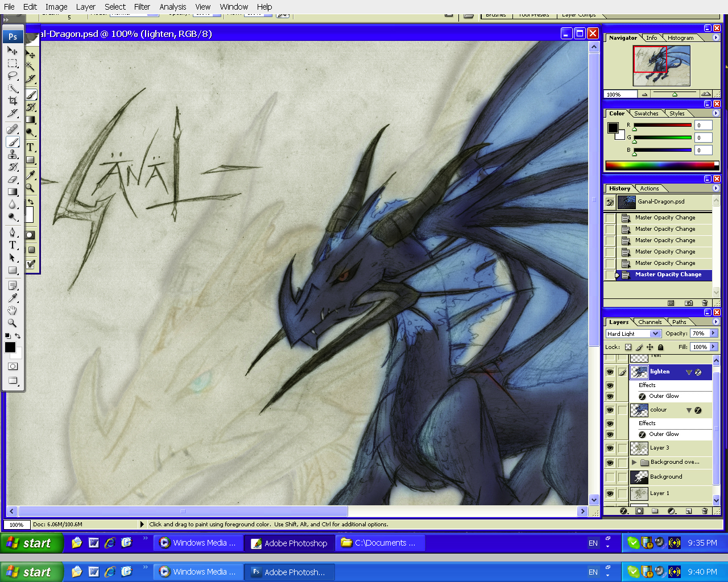Select the Crop tool

pos(13,101)
